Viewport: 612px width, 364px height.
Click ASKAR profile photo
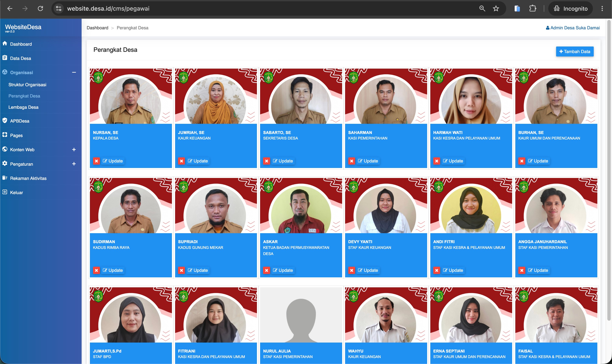(x=301, y=206)
